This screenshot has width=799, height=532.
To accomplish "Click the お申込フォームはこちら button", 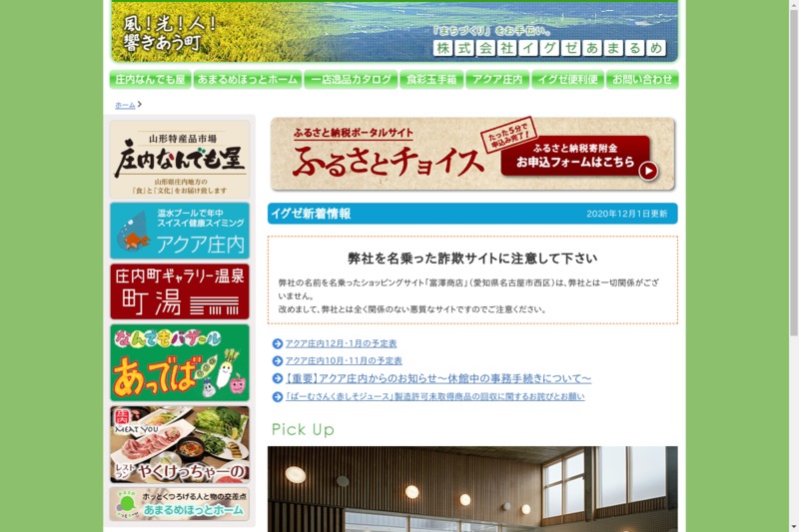I will 584,164.
